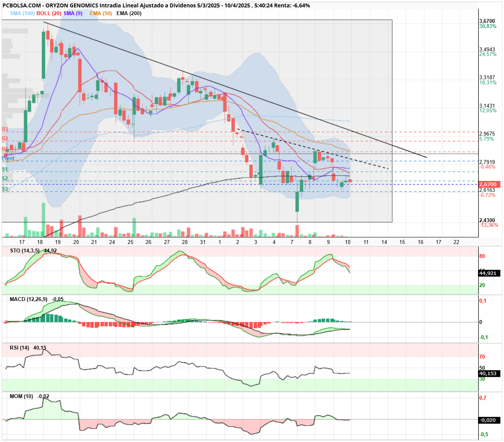Click the 'SMA (100)' legend label
Image resolution: width=504 pixels, height=442 pixels.
pos(23,13)
